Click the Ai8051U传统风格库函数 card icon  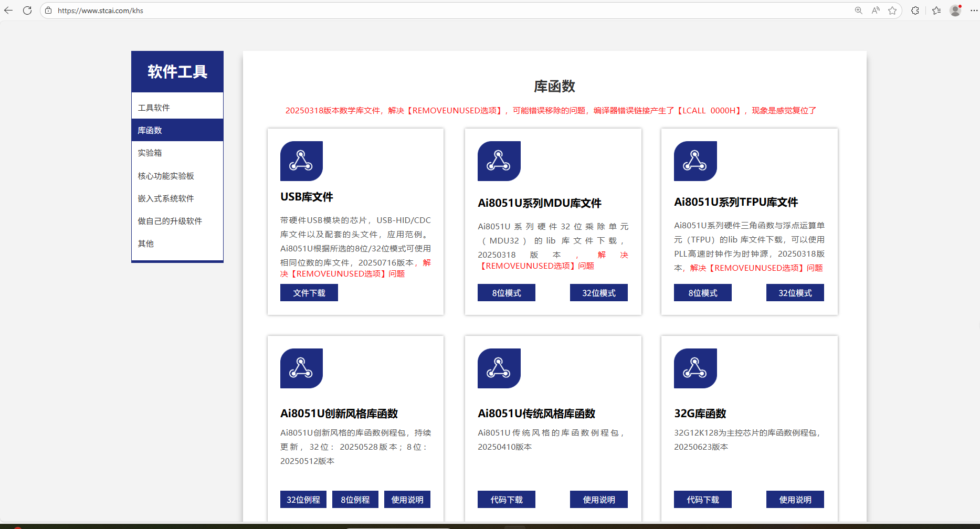pyautogui.click(x=499, y=368)
